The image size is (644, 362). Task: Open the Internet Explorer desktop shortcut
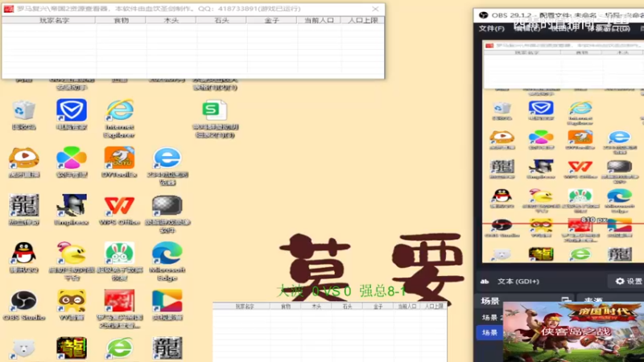(119, 111)
